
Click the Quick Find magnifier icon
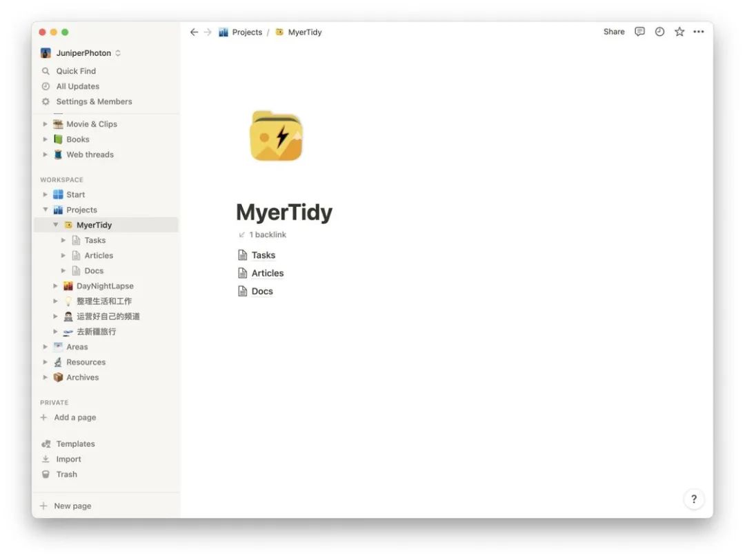pyautogui.click(x=46, y=71)
